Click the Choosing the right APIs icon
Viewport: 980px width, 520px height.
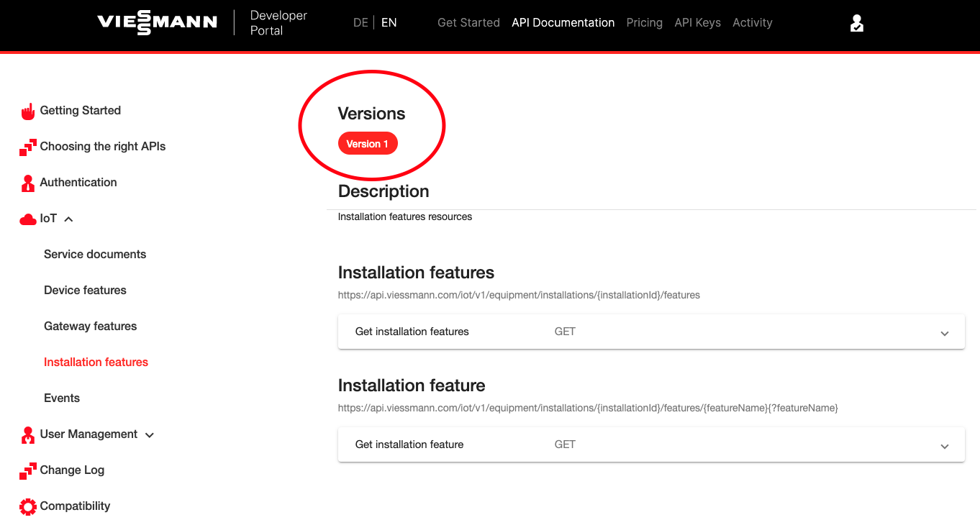28,147
